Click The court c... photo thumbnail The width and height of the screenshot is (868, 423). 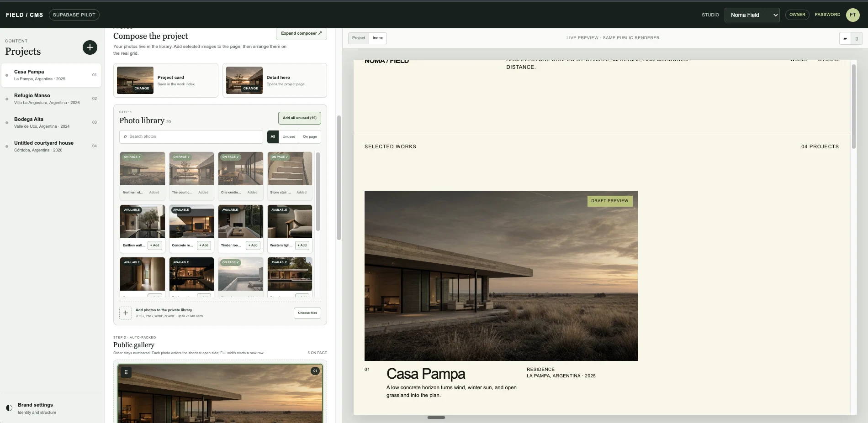191,169
